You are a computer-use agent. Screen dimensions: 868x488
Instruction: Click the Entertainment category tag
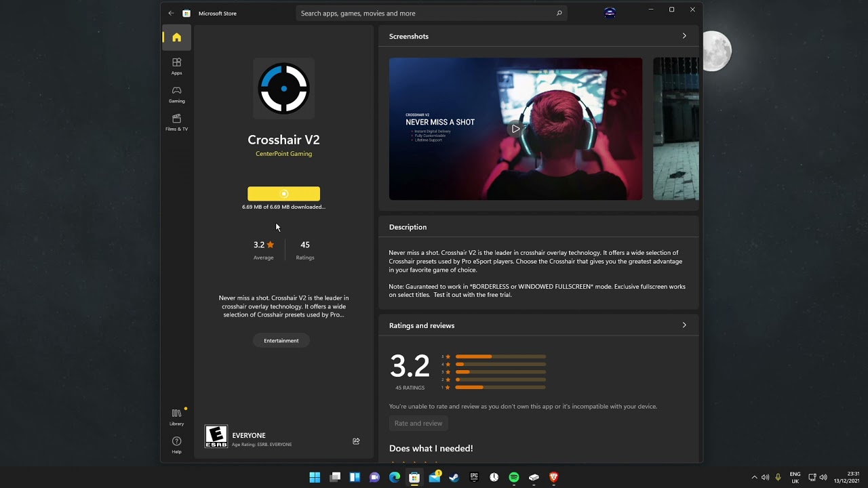coord(281,340)
